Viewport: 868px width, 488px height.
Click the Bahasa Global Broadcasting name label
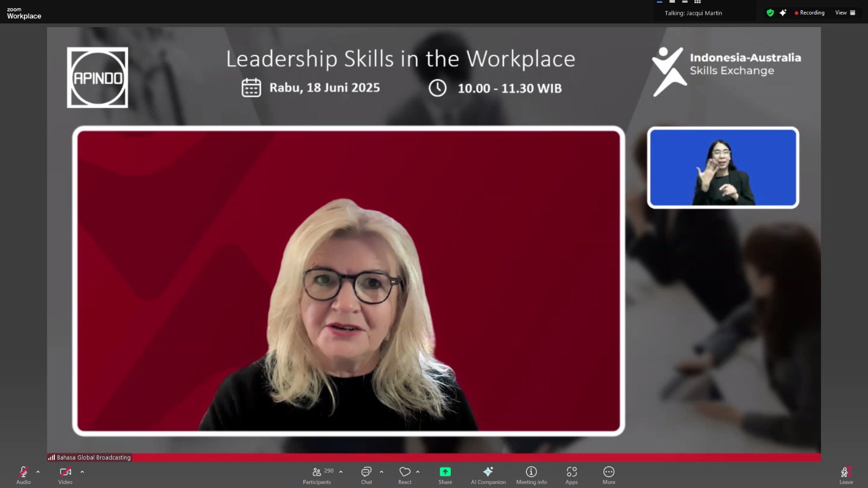[x=90, y=458]
